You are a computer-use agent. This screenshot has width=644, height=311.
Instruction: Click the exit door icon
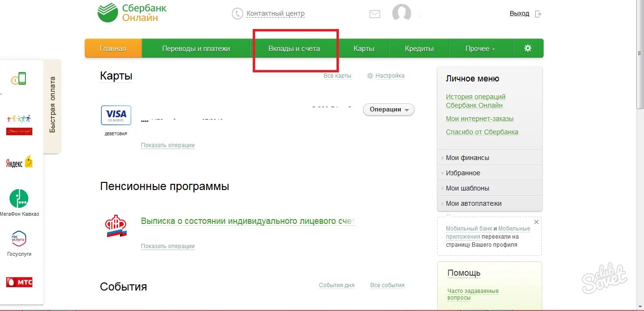538,14
